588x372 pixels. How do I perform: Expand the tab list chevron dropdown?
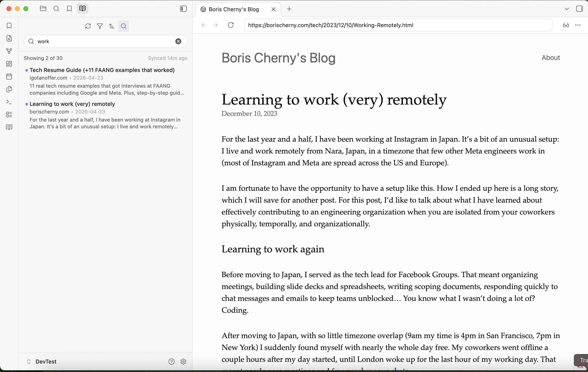point(566,9)
